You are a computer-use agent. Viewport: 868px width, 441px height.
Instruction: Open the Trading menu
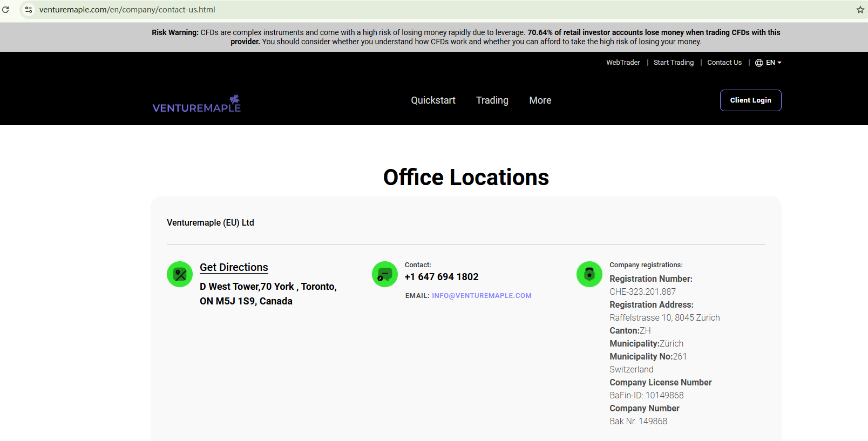492,100
